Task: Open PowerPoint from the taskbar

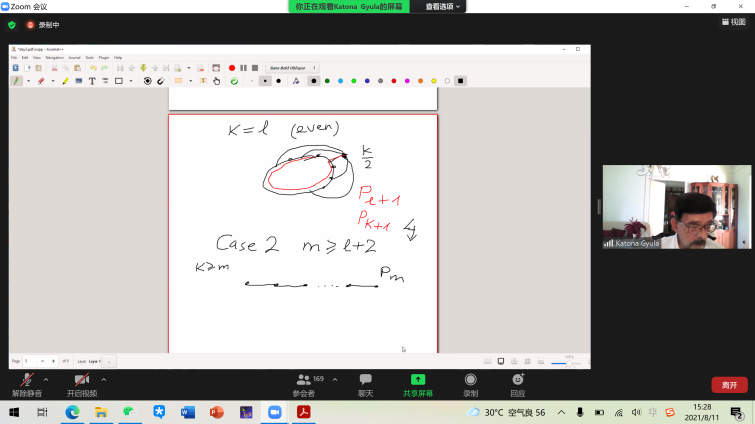Action: [216, 412]
